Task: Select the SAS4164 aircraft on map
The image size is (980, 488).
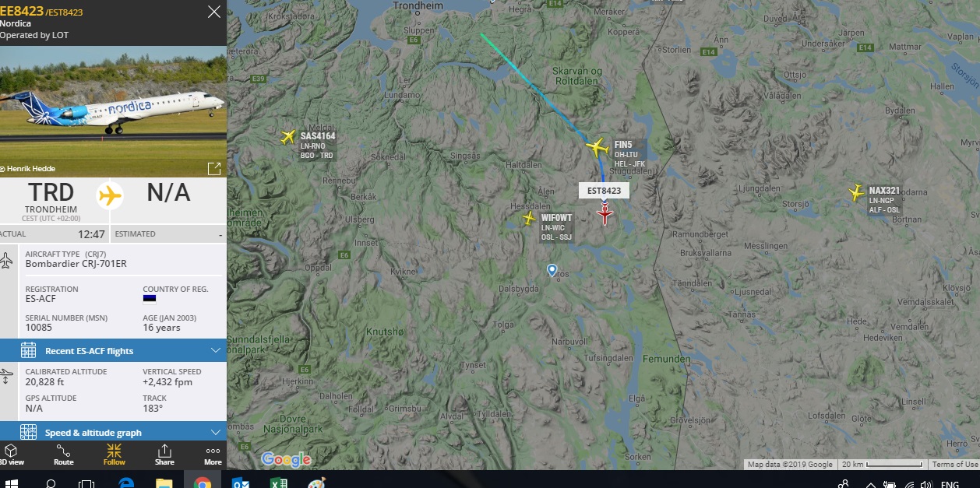Action: (x=288, y=138)
